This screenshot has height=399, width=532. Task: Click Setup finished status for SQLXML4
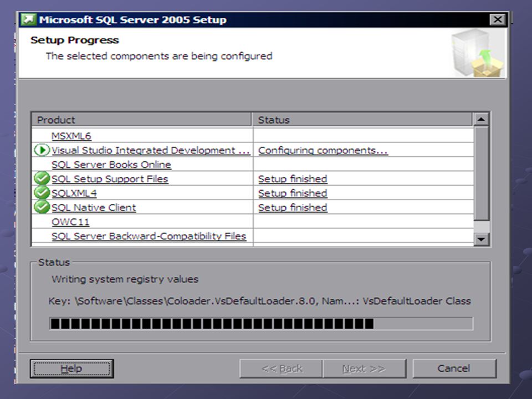pyautogui.click(x=293, y=193)
